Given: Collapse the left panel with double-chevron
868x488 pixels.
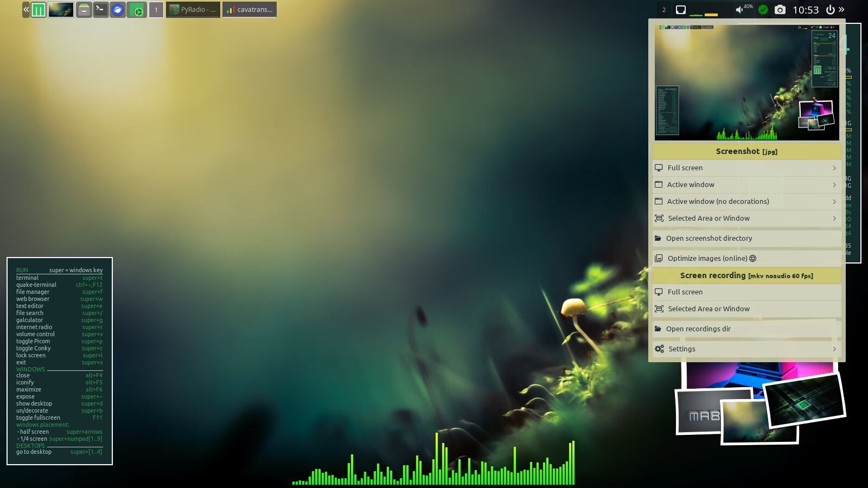Looking at the screenshot, I should pyautogui.click(x=25, y=10).
